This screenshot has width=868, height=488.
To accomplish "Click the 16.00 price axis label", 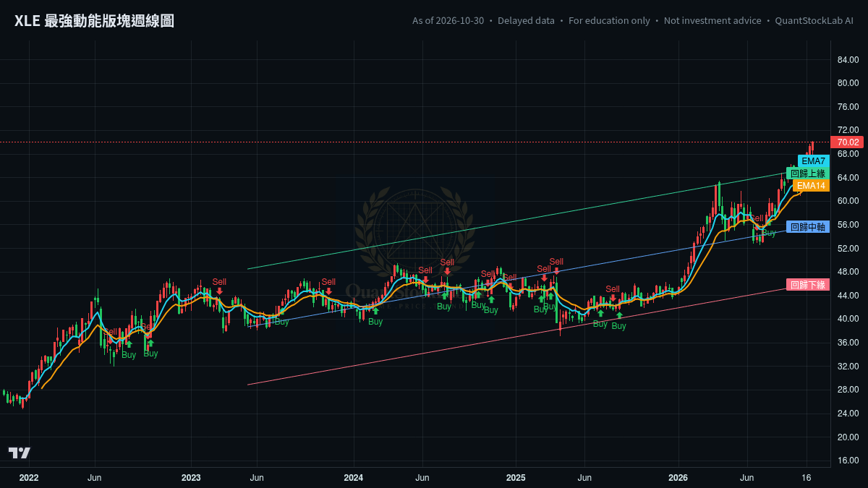I will point(848,461).
